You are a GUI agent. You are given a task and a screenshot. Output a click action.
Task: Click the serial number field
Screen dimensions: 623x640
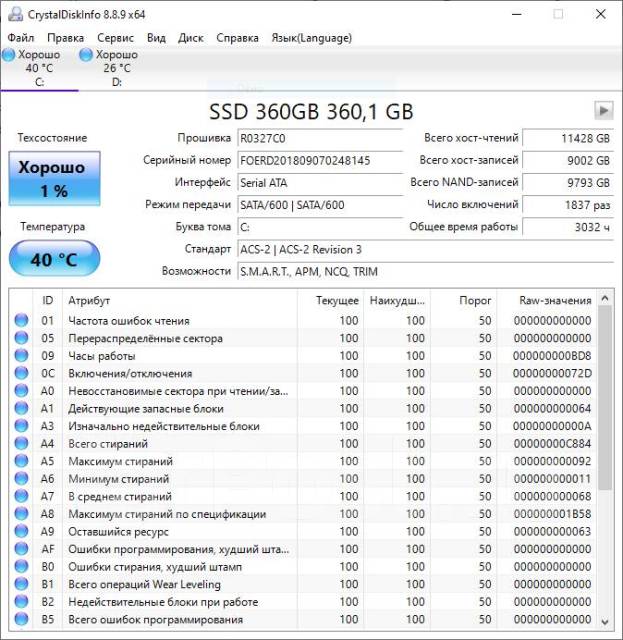point(320,160)
